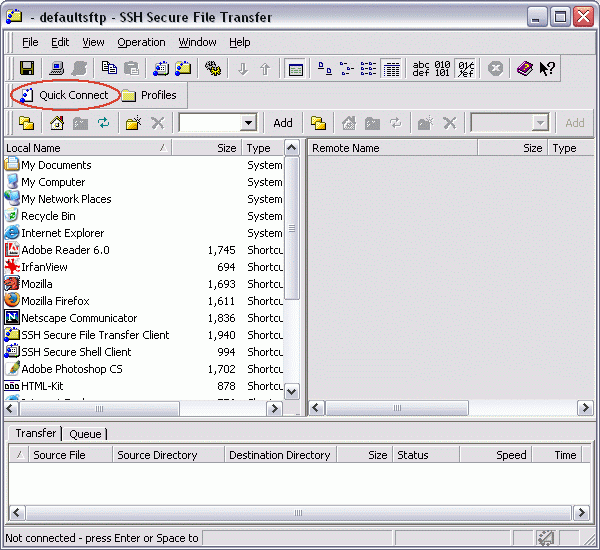Screen dimensions: 600x550
Task: Select Binary transfer mode (010 101)
Action: 442,69
